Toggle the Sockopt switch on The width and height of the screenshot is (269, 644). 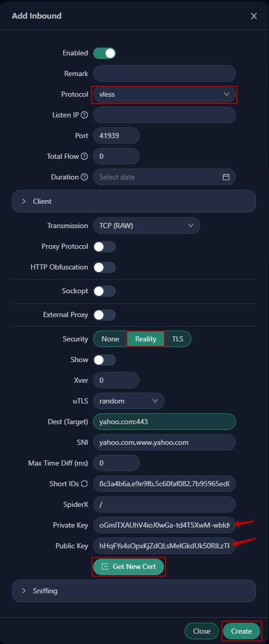[x=104, y=291]
